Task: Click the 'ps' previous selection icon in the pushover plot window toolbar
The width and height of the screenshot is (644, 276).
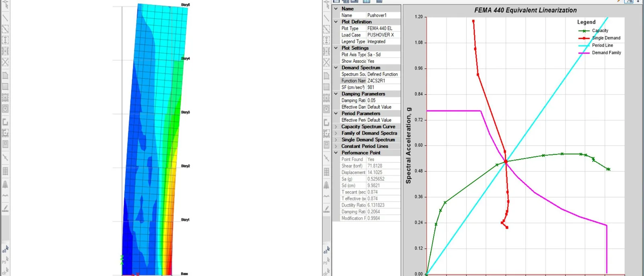Action: click(326, 260)
